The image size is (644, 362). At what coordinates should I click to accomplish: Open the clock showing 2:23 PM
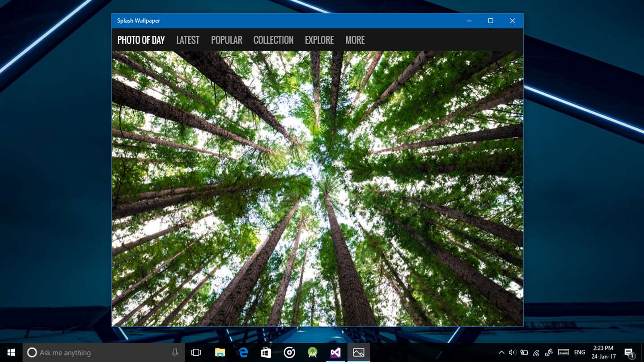(603, 353)
